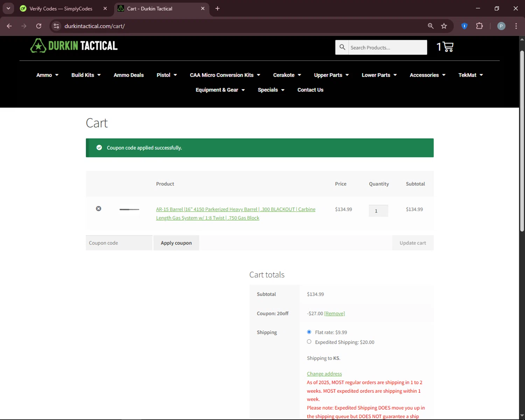
Task: Expand Equipment & Gear menu
Action: point(220,90)
